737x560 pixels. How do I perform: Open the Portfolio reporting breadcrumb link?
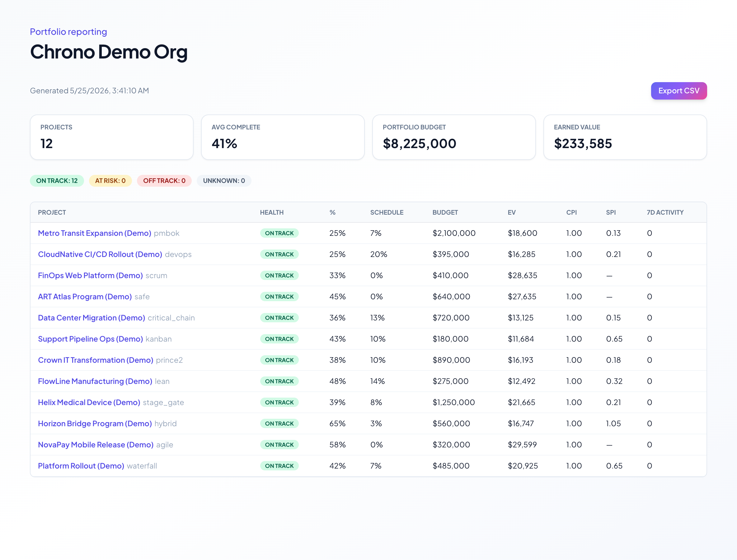coord(68,32)
